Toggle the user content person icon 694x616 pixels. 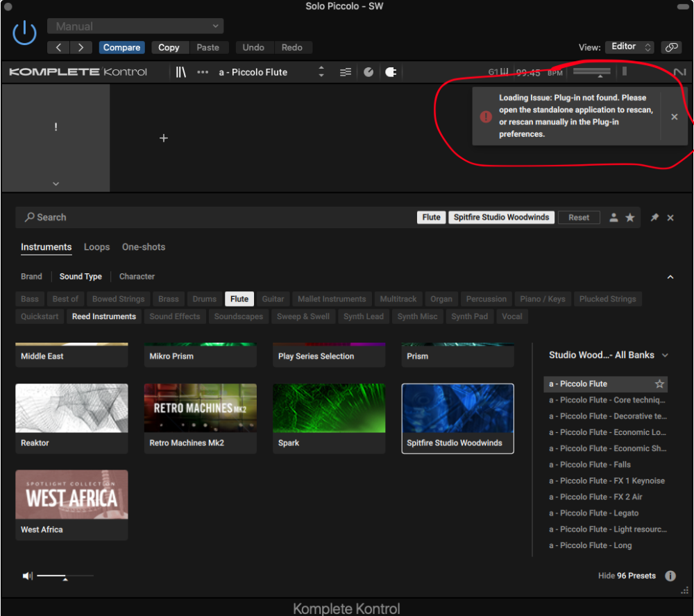[x=613, y=217]
